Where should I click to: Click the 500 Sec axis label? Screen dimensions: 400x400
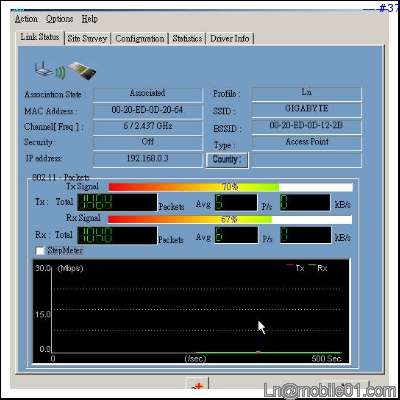(326, 358)
